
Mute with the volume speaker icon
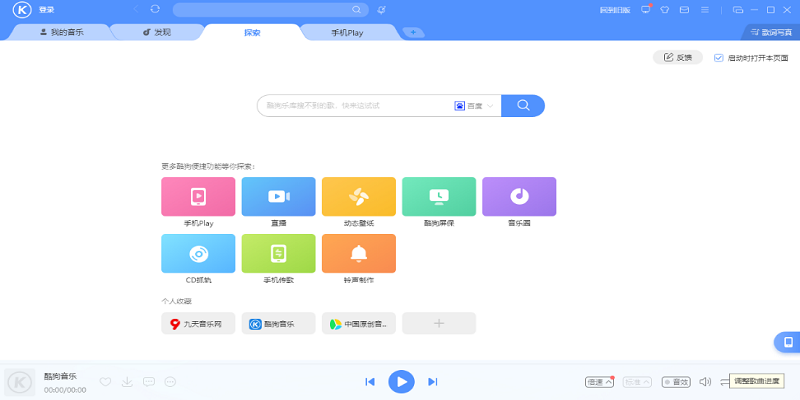click(705, 381)
